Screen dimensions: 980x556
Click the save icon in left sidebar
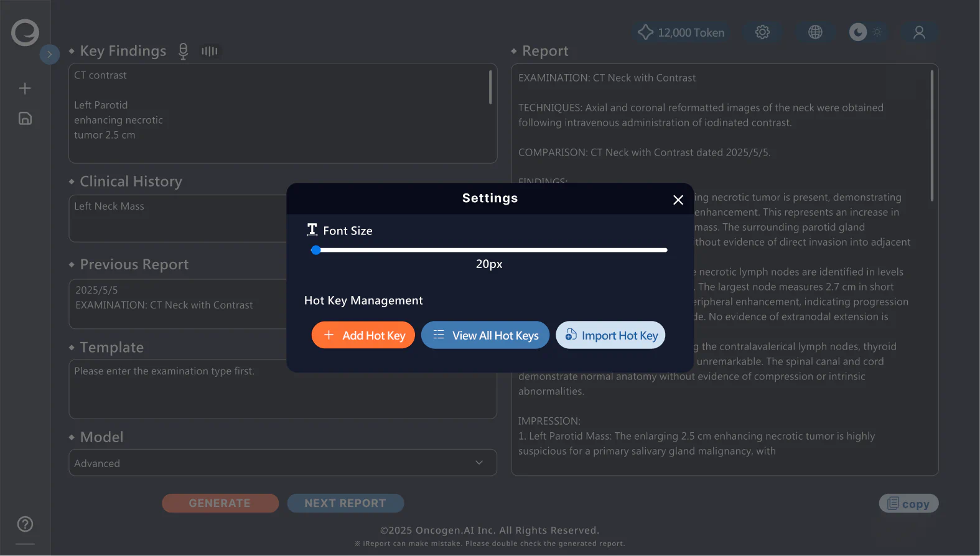click(x=25, y=118)
